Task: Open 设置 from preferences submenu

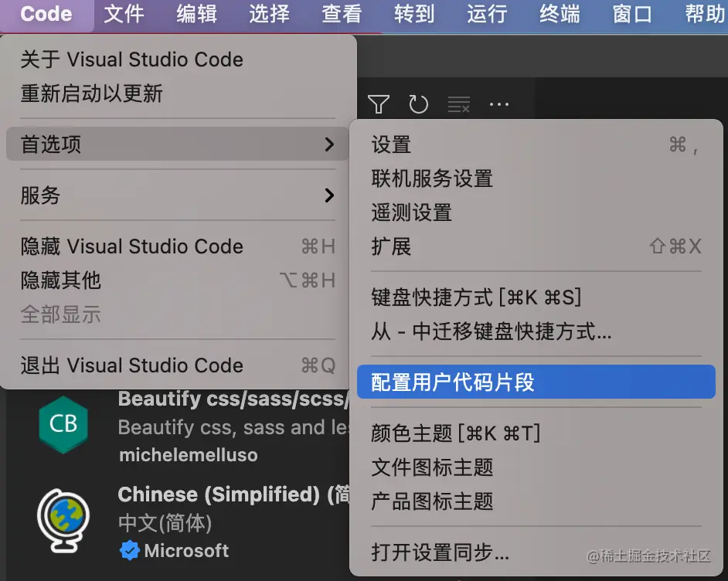Action: pos(536,144)
